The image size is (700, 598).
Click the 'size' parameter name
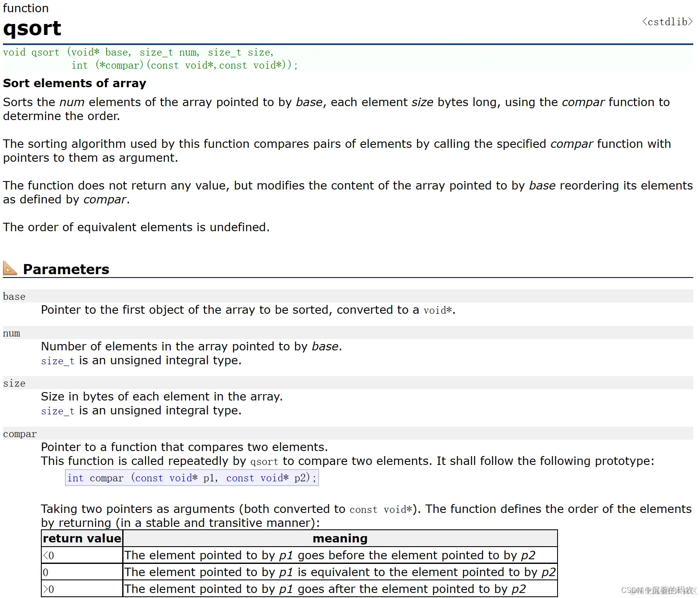(14, 383)
